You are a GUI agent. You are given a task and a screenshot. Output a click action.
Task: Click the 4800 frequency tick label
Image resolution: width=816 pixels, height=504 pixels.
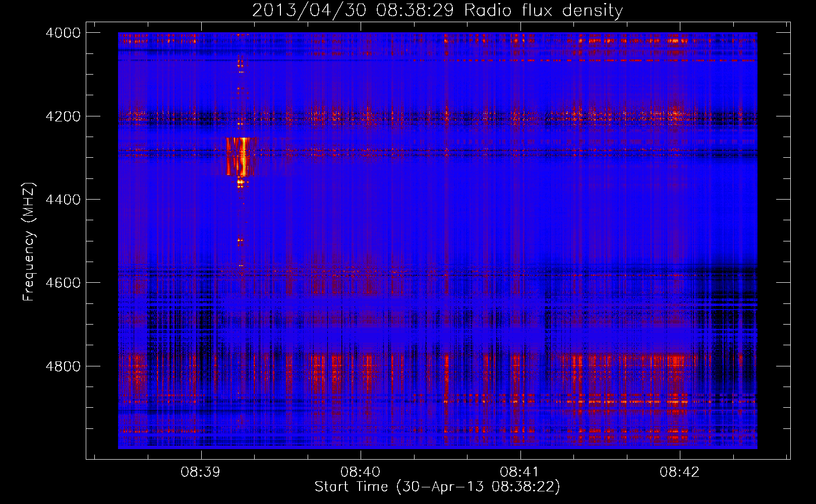pos(63,366)
